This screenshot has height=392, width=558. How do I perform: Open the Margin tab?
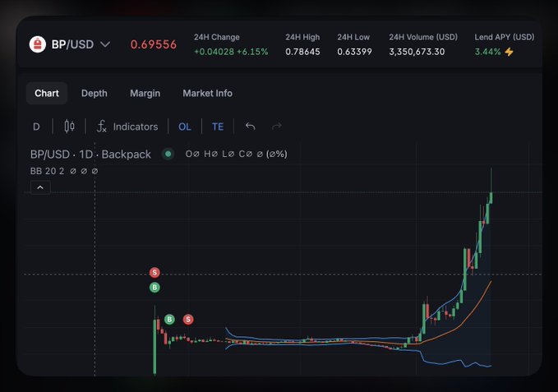click(x=145, y=93)
